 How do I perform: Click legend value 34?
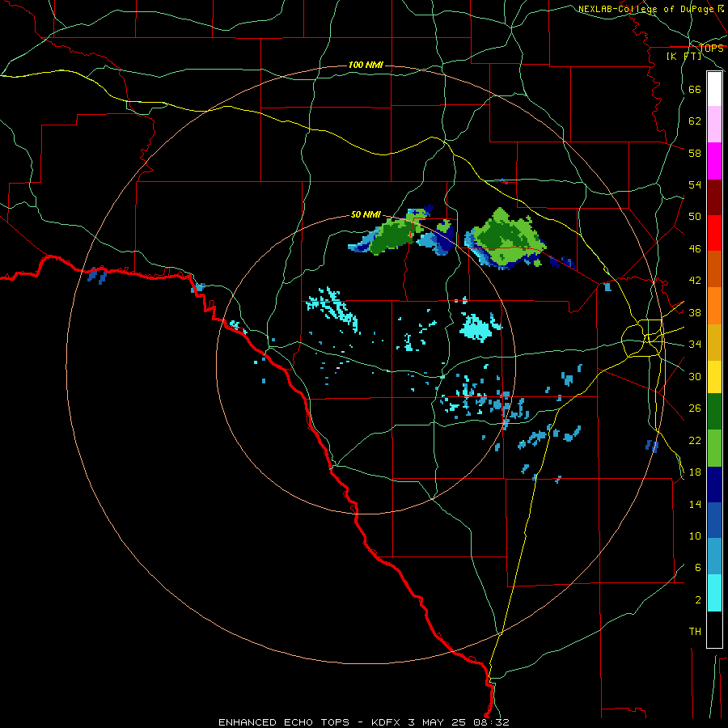[x=695, y=345]
